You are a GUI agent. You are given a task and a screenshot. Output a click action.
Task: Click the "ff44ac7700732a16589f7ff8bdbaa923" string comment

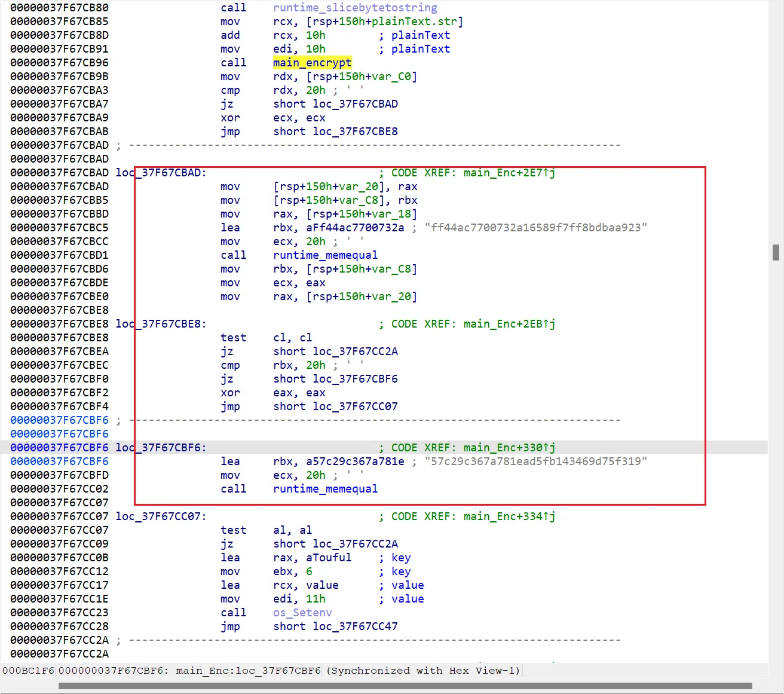coord(536,228)
